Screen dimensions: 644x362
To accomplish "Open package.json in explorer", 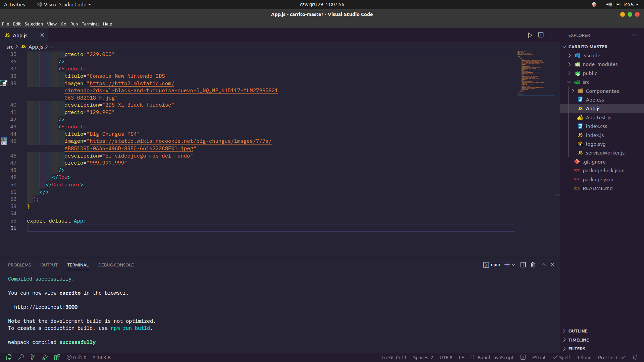I will tap(598, 180).
